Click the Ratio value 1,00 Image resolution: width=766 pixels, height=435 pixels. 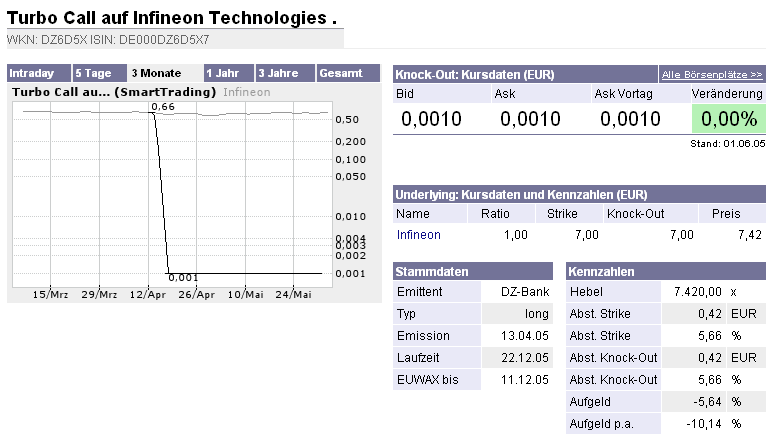click(x=516, y=235)
